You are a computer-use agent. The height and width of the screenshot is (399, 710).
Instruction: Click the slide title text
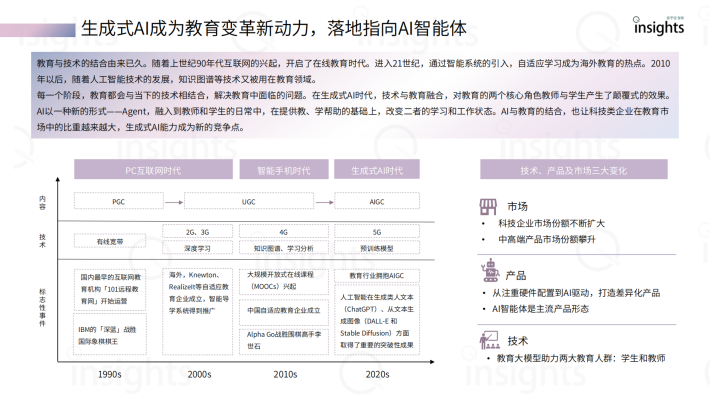point(274,29)
